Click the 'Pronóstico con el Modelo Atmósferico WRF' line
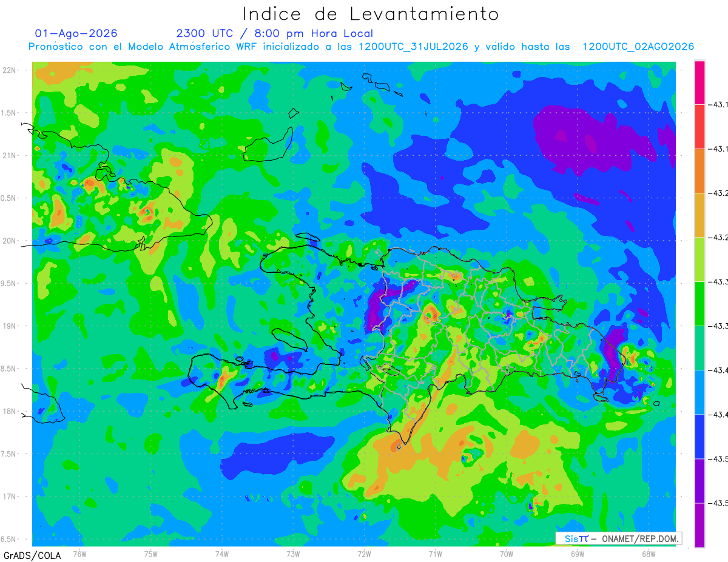 362,47
